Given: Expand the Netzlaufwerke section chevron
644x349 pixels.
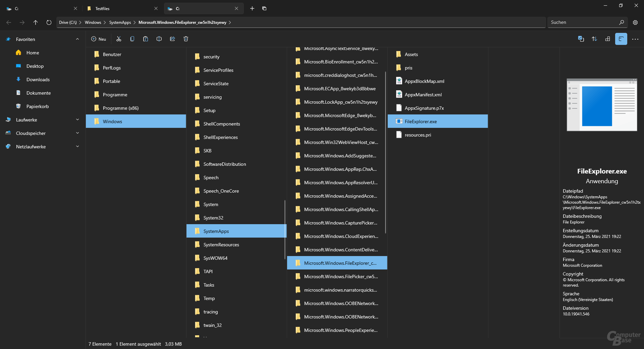Looking at the screenshot, I should tap(77, 147).
